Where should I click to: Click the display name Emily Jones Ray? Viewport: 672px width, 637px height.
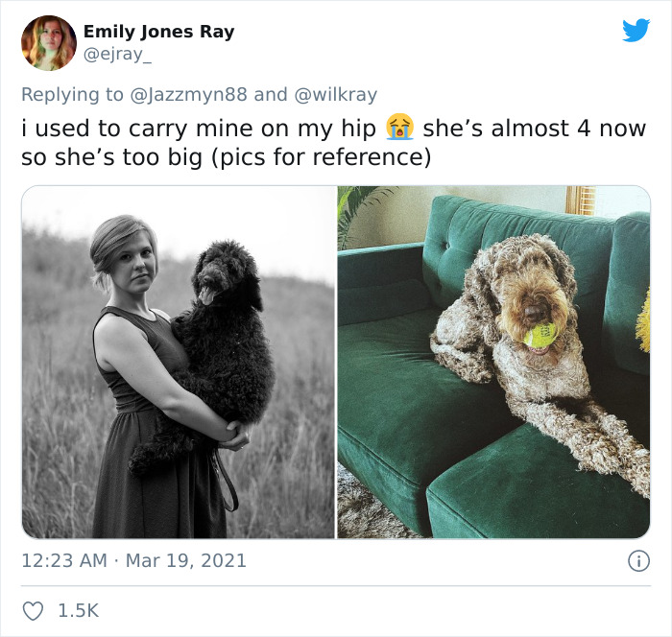[159, 32]
